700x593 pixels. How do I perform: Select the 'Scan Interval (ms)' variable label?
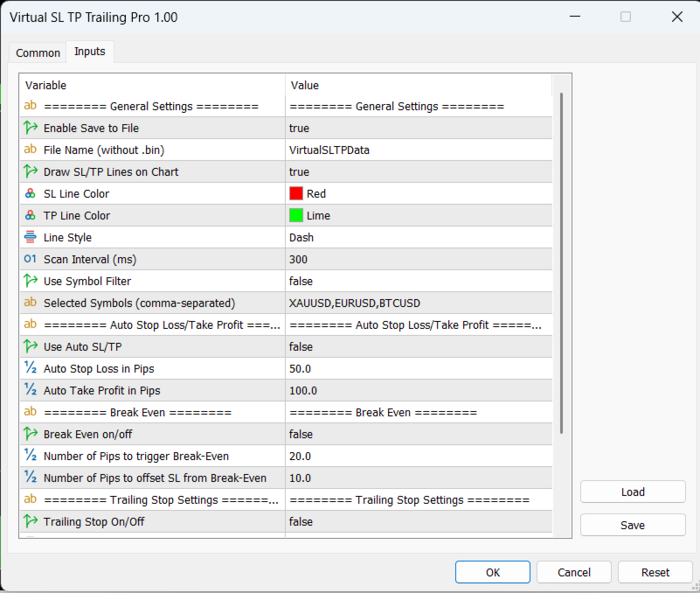90,259
